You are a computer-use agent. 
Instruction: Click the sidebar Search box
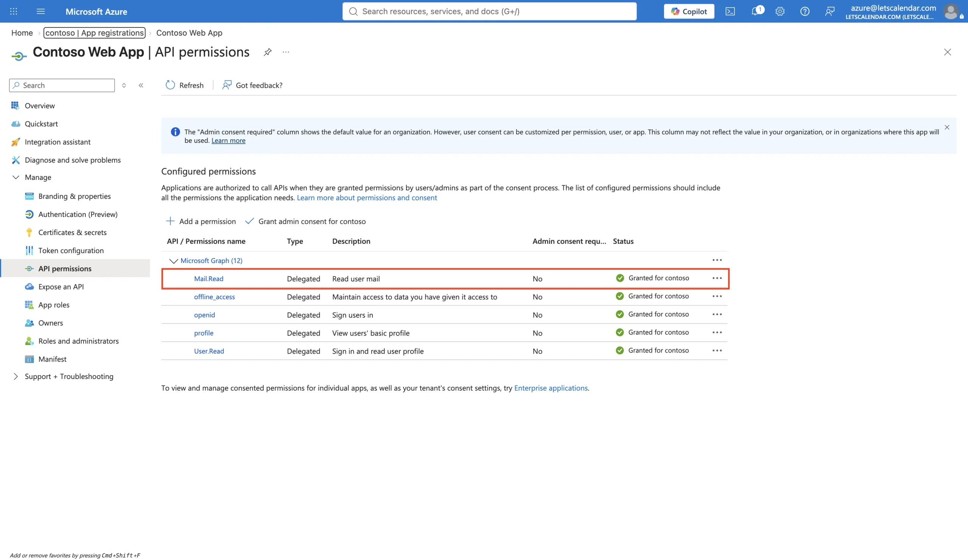pyautogui.click(x=62, y=85)
